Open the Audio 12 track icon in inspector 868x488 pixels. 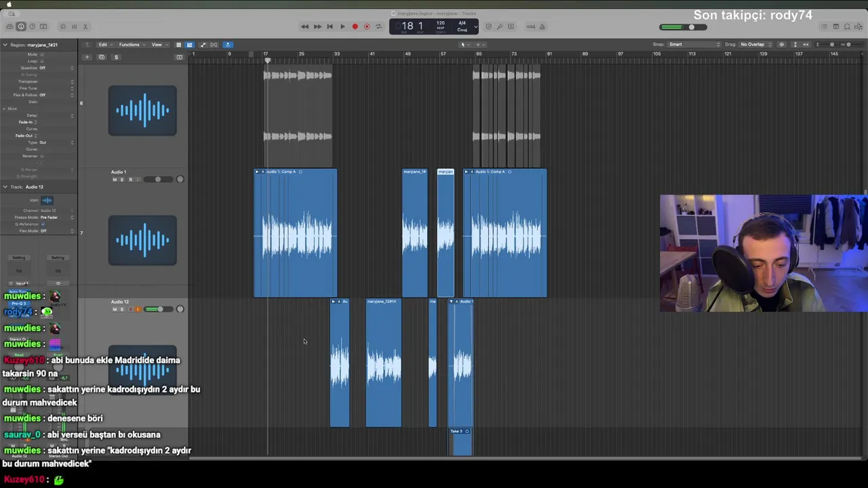[47, 200]
